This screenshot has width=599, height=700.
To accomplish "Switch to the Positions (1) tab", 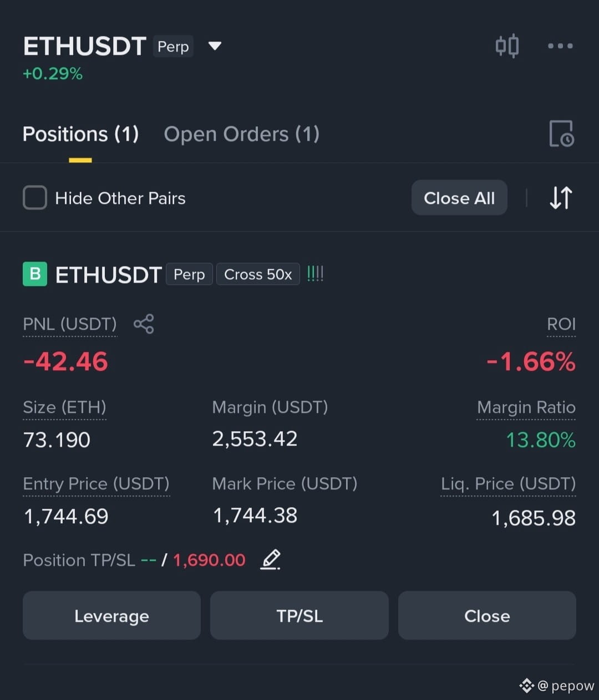I will pos(80,134).
